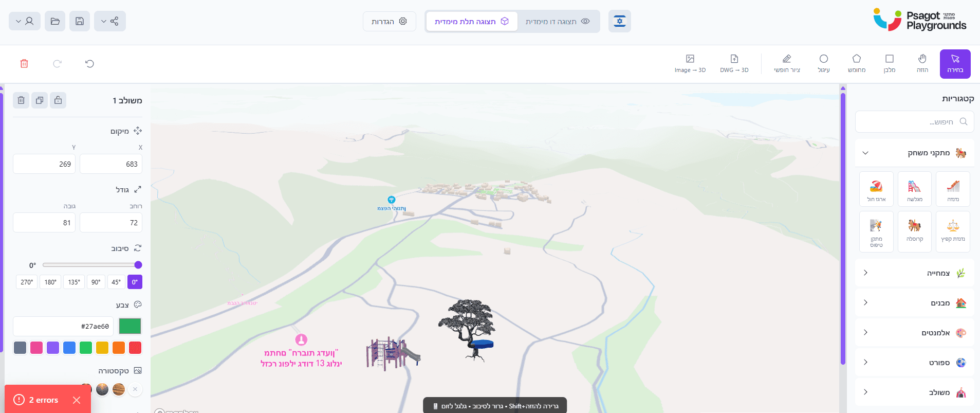Pick the pink color swatch
This screenshot has height=413, width=980.
(x=36, y=348)
